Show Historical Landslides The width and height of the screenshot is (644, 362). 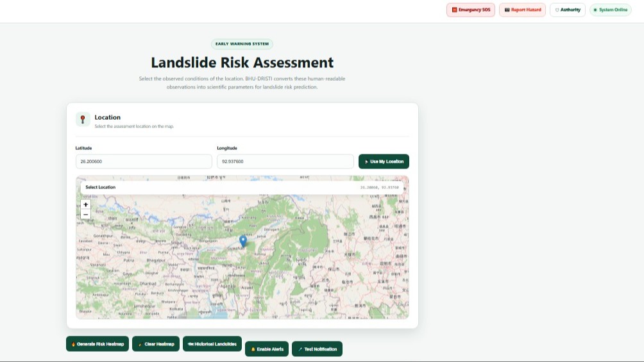tap(212, 344)
